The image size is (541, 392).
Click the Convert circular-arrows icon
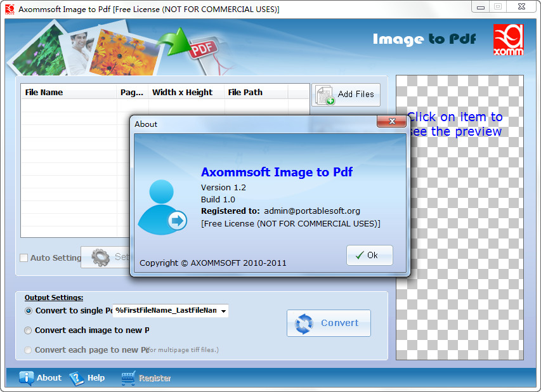305,323
